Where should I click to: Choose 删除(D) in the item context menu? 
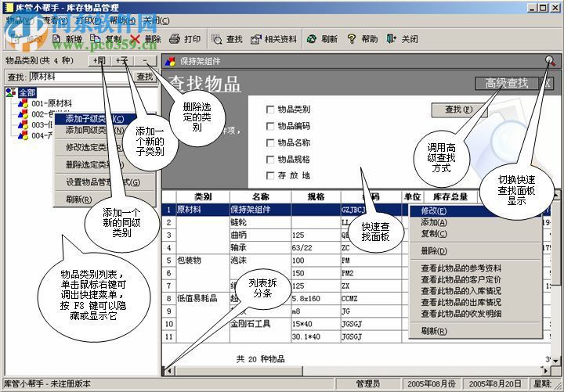coord(475,251)
